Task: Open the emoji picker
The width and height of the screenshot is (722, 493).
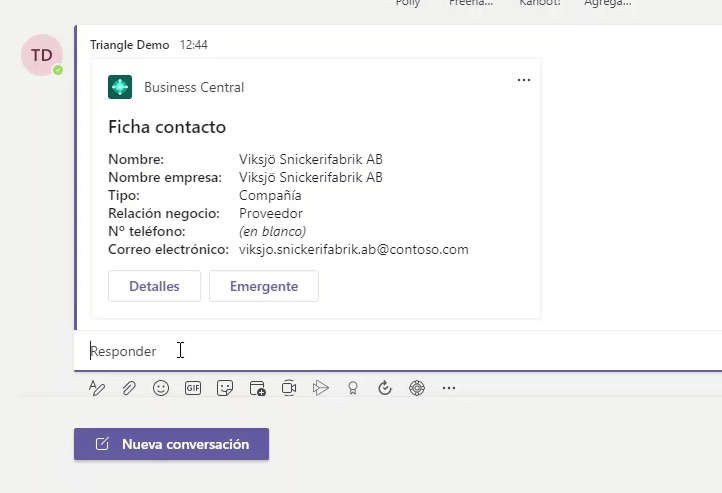Action: [161, 388]
